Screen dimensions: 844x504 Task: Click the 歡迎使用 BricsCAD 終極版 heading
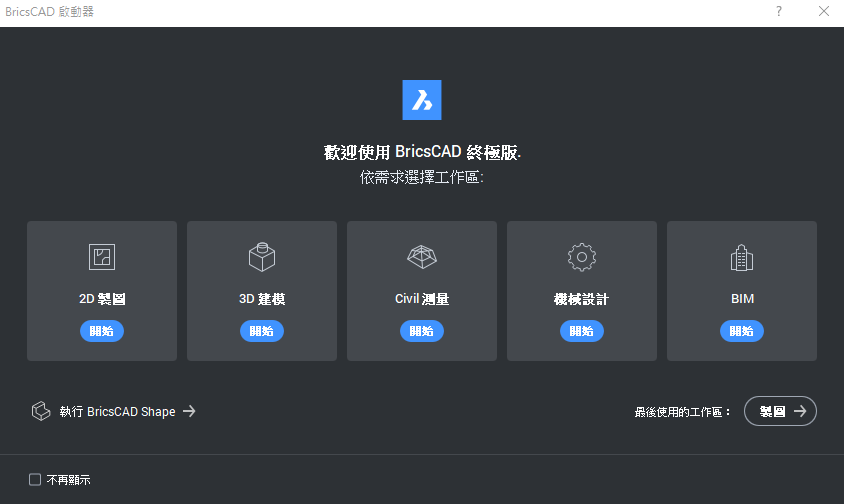(422, 152)
